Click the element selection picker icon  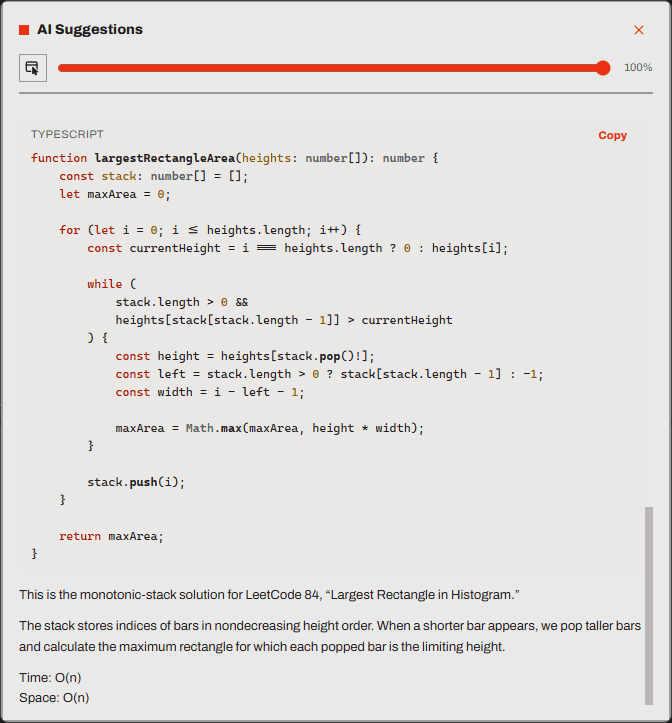tap(33, 68)
